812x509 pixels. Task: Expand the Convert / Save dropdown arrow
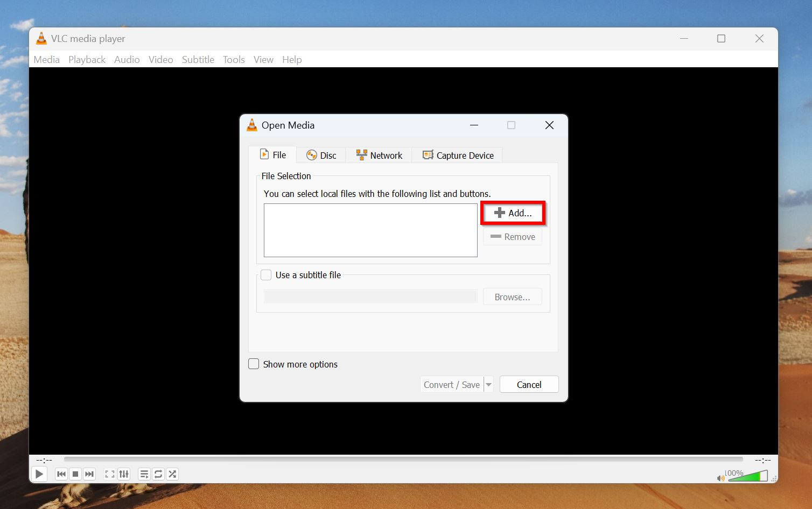click(x=488, y=385)
